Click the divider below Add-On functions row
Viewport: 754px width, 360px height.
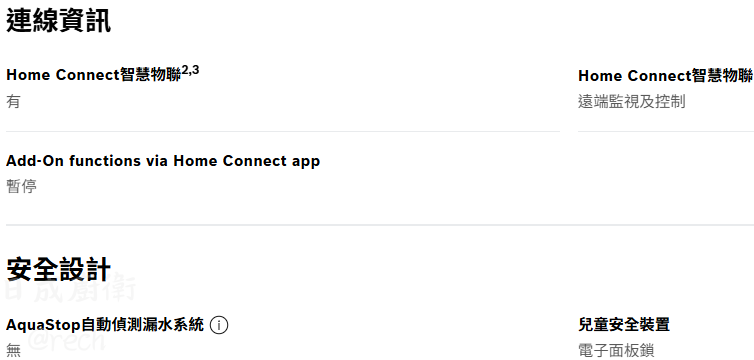click(x=380, y=224)
